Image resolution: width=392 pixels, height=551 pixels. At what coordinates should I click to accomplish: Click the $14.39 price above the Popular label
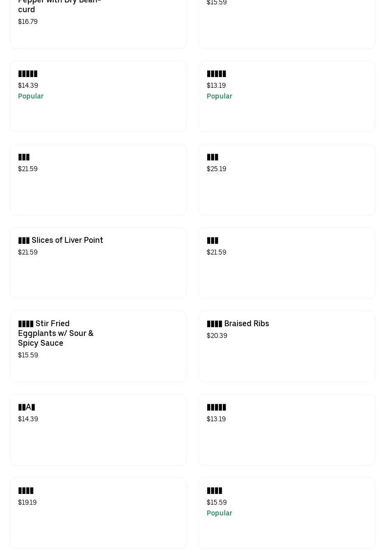coord(28,86)
